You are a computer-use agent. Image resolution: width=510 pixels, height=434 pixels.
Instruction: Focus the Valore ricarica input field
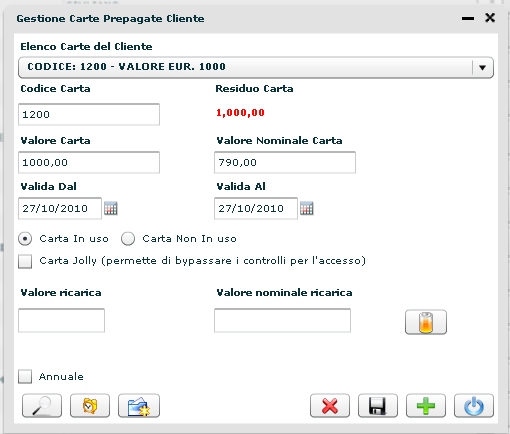pos(61,321)
